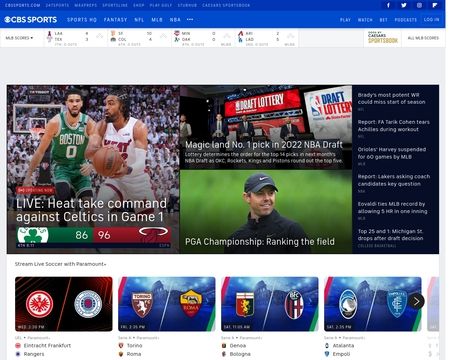Open the Play menu item

click(345, 20)
